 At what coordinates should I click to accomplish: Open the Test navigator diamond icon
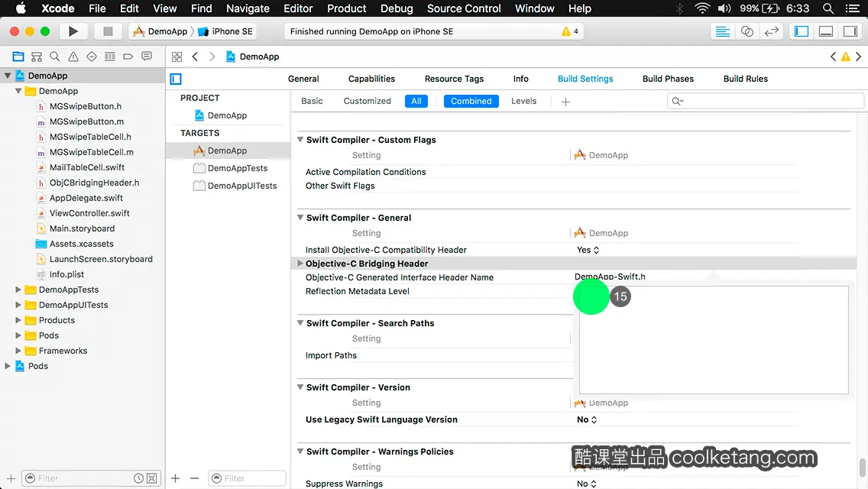[x=92, y=57]
